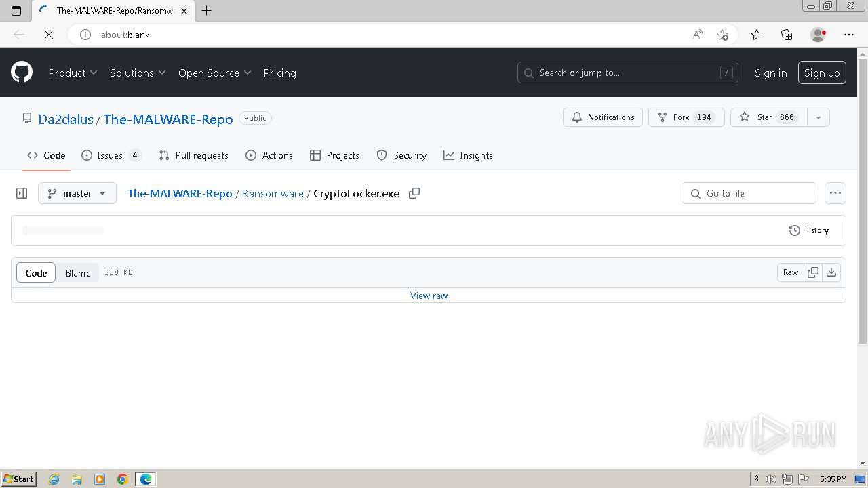Click the Raw button

[791, 272]
